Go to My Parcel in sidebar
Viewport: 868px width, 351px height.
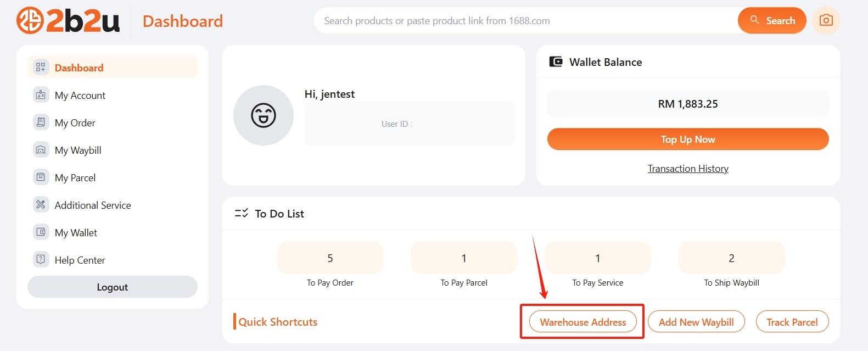coord(75,177)
